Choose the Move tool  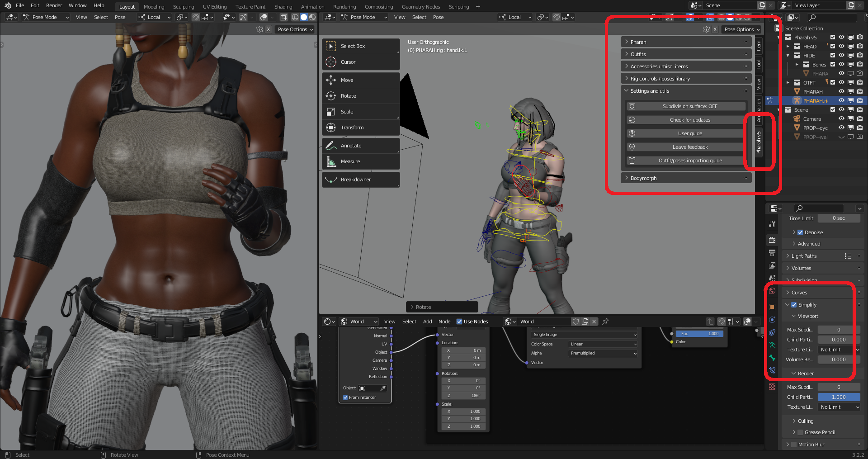click(x=361, y=80)
